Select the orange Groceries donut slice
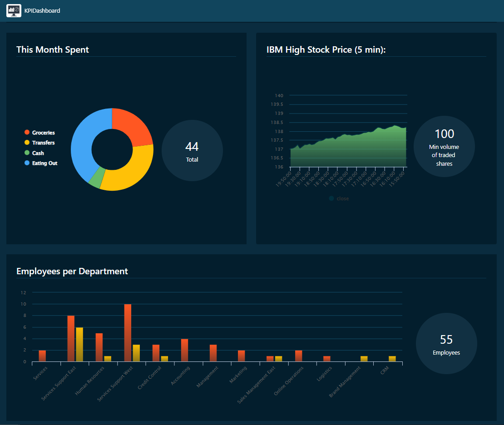 tap(134, 125)
